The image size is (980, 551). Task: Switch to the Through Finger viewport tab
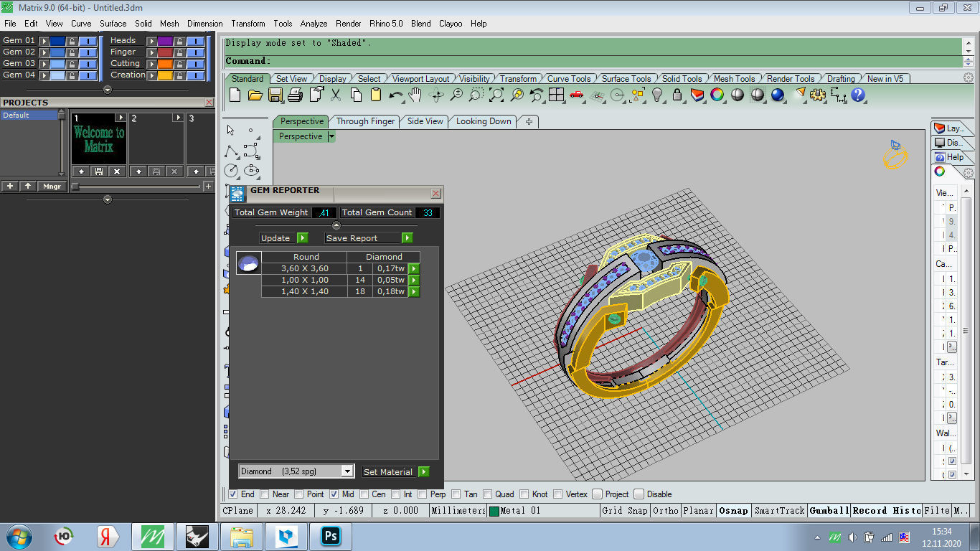click(x=365, y=121)
